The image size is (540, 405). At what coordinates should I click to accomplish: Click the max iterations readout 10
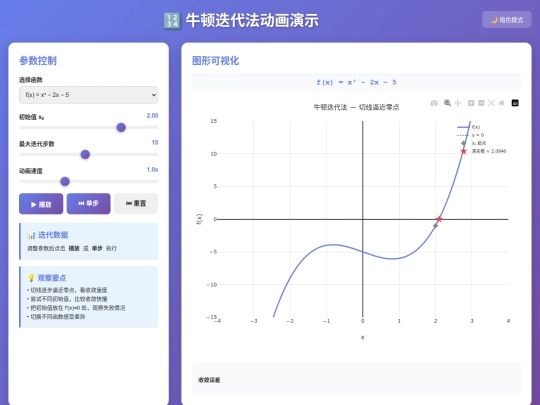point(155,143)
